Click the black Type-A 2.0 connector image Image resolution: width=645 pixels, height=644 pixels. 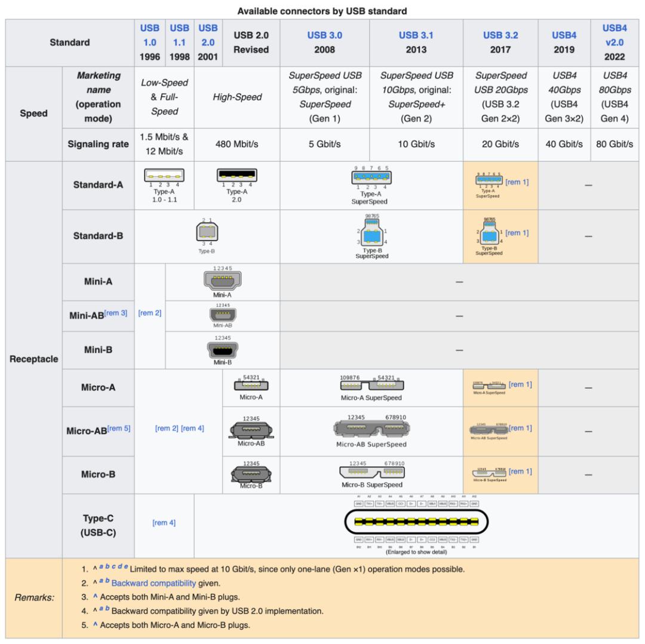coord(237,176)
